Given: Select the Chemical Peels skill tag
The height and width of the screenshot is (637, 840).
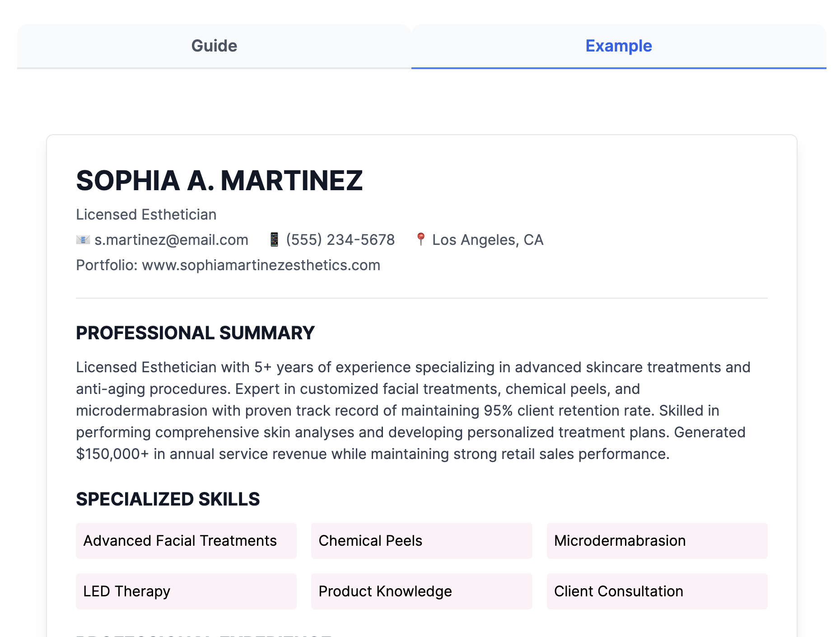Looking at the screenshot, I should 421,541.
